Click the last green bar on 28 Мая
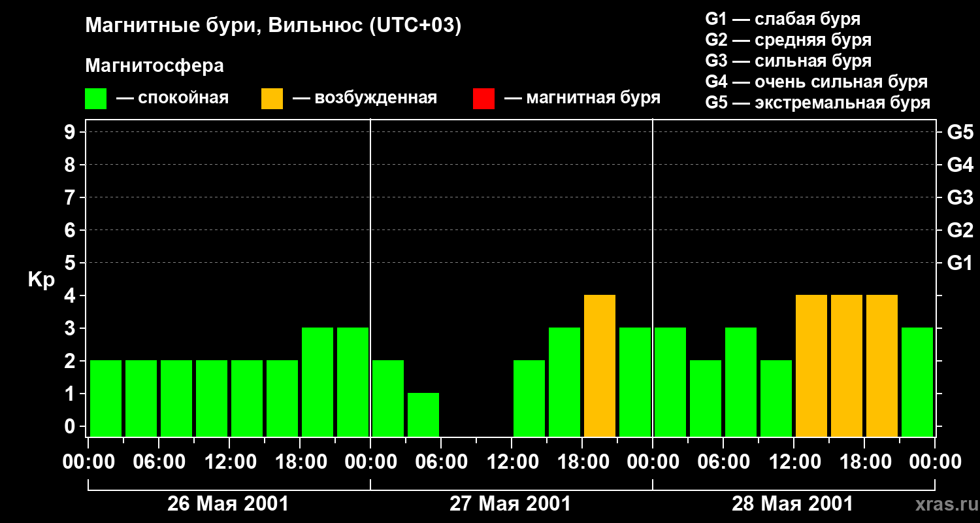This screenshot has height=523, width=980. coord(917,382)
